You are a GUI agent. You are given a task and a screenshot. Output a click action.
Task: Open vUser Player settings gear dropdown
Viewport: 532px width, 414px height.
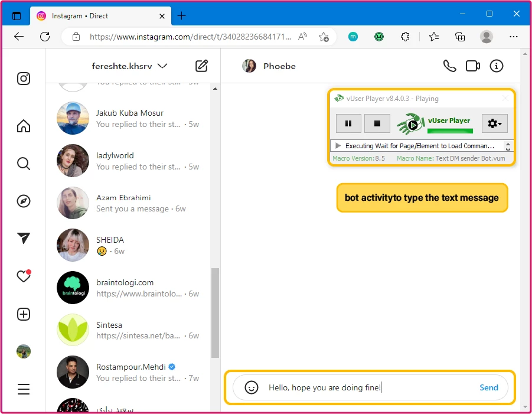click(494, 123)
